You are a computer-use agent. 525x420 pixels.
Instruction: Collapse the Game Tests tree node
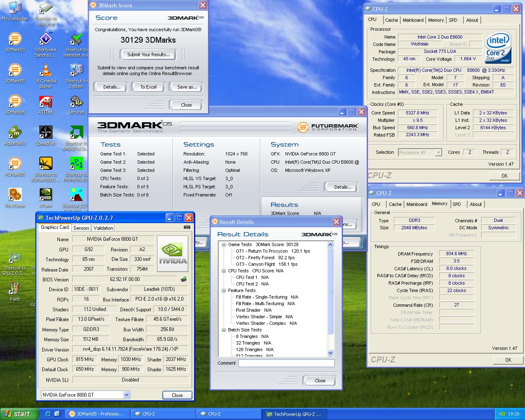click(x=224, y=244)
